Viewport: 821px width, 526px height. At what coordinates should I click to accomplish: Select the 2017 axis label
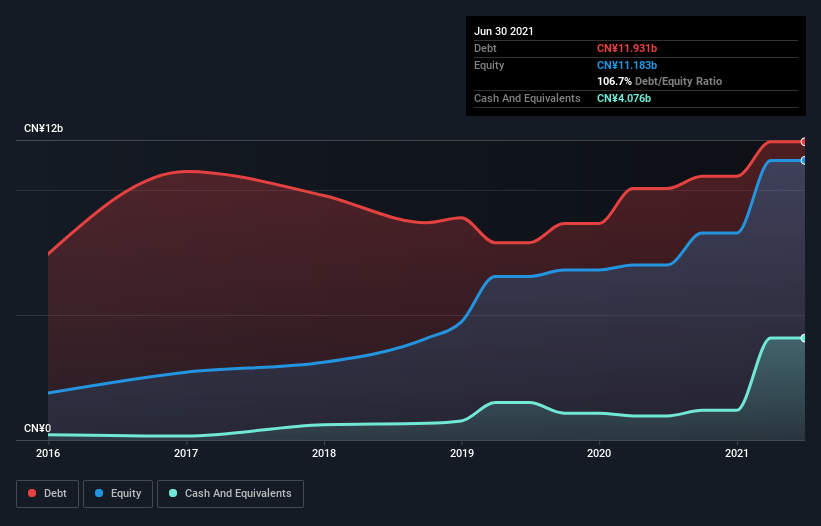click(186, 453)
